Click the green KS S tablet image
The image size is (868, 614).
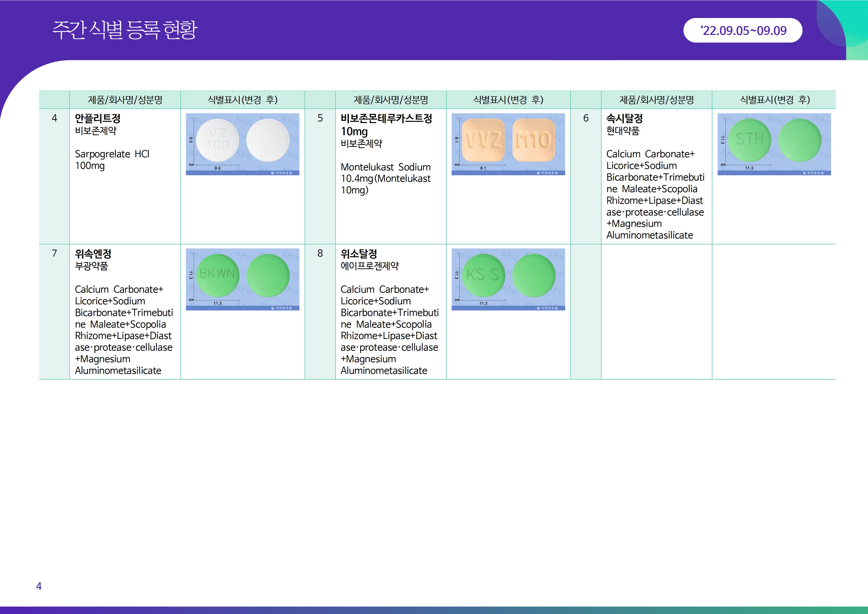[508, 279]
